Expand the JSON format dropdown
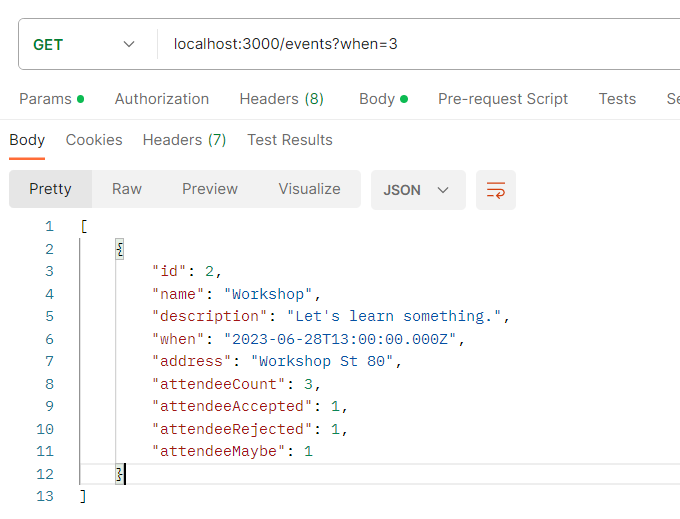Viewport: 680px width, 519px height. tap(417, 189)
